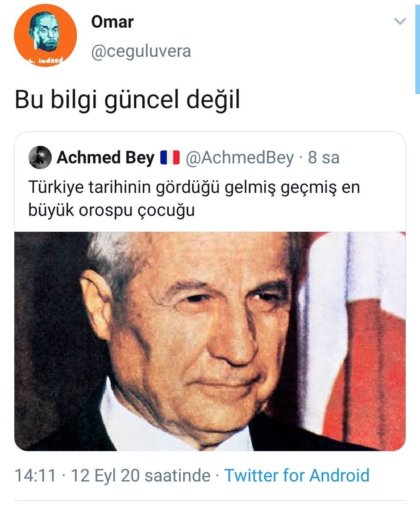This screenshot has width=420, height=511.
Task: Open Omar's profile picture avatar
Action: click(45, 36)
